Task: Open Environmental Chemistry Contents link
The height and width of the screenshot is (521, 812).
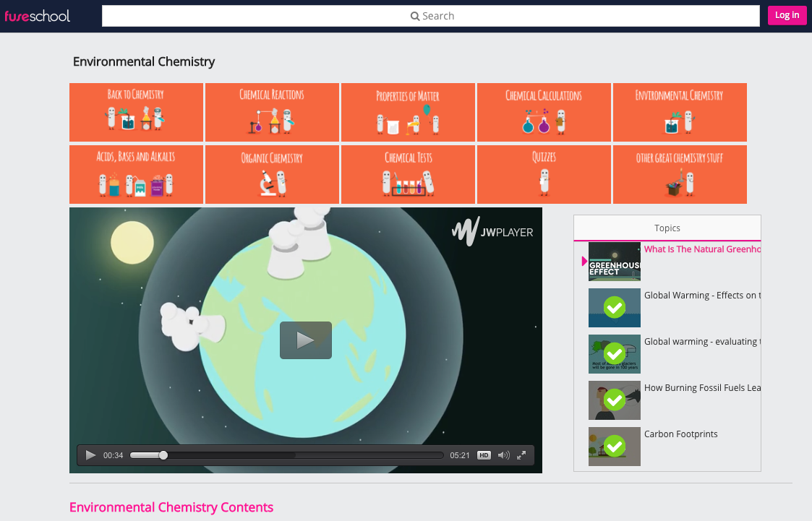Action: (x=171, y=507)
